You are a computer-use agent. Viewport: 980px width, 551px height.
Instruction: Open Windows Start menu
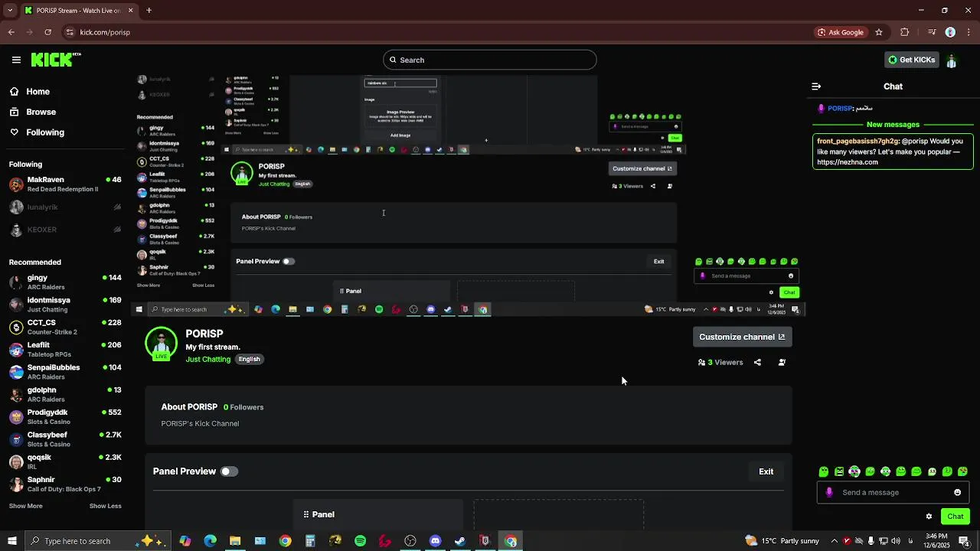(11, 541)
